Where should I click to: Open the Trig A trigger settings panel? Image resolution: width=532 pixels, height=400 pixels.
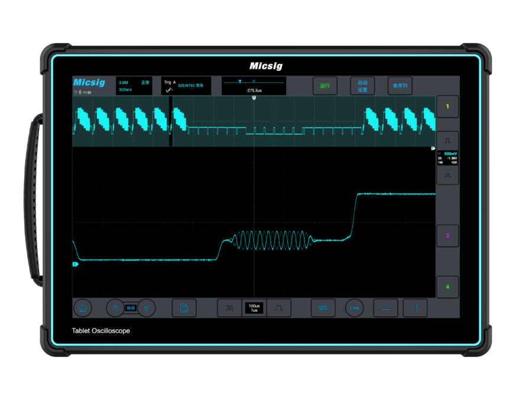[x=186, y=86]
